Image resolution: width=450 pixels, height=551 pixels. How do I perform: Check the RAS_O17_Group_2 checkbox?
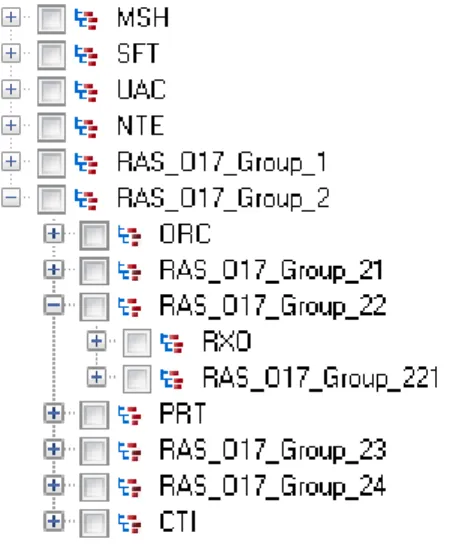pos(52,199)
